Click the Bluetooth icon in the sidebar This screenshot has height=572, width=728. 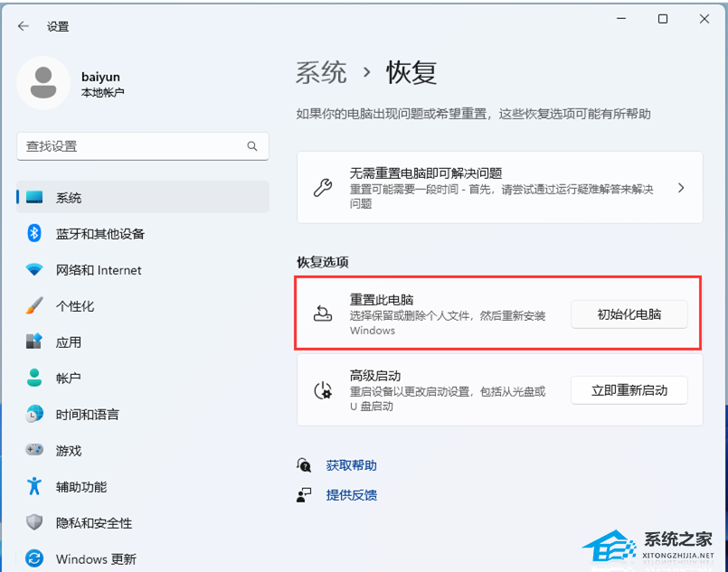point(33,233)
